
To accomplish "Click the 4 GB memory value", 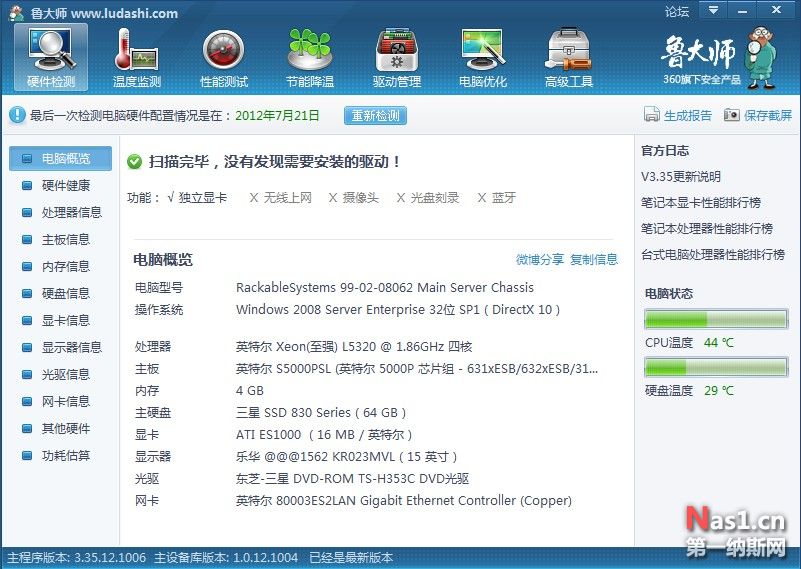I will (x=250, y=391).
